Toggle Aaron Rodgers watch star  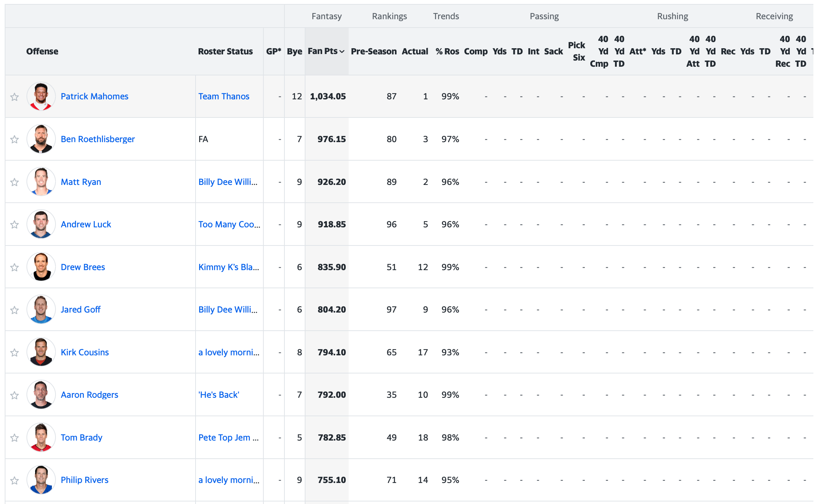coord(15,395)
